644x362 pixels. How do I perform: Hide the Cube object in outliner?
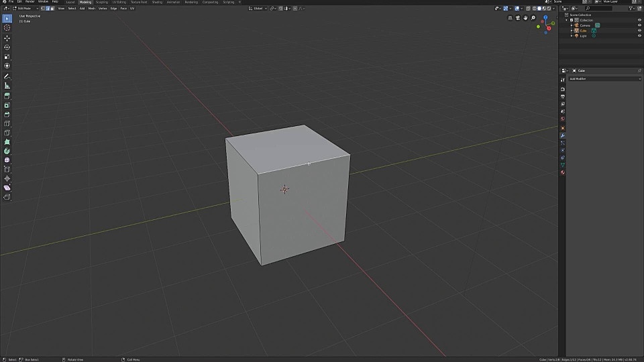[x=639, y=30]
